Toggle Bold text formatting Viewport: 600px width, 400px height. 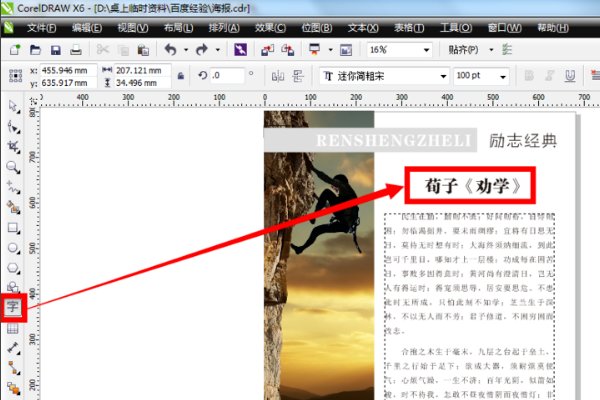[529, 76]
